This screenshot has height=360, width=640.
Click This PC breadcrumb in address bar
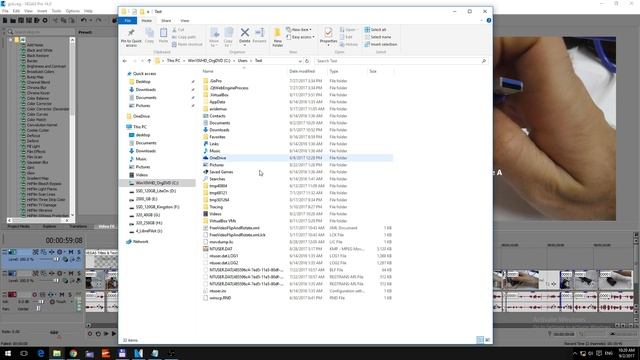[173, 60]
